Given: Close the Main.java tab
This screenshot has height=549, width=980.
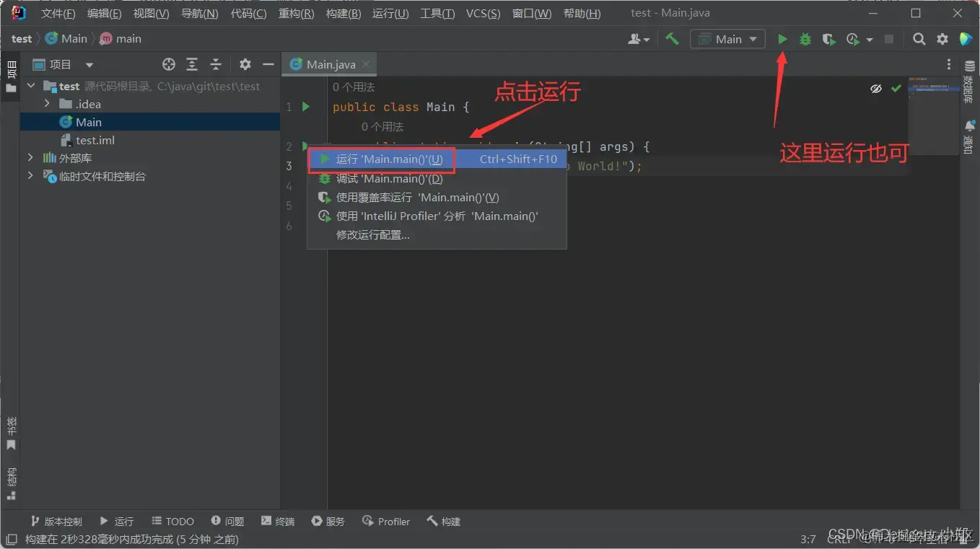Looking at the screenshot, I should 366,64.
